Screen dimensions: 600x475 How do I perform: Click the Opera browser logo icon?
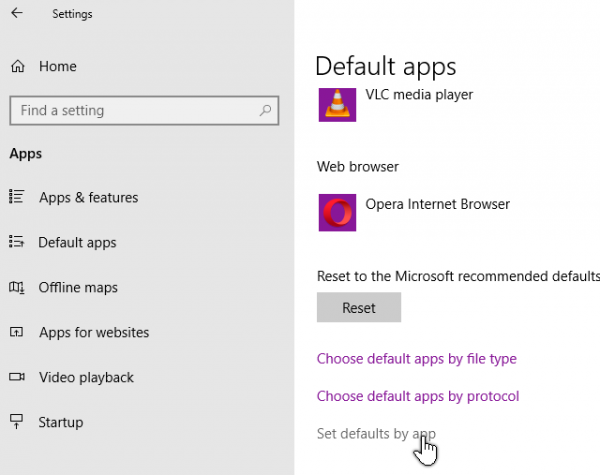point(337,212)
